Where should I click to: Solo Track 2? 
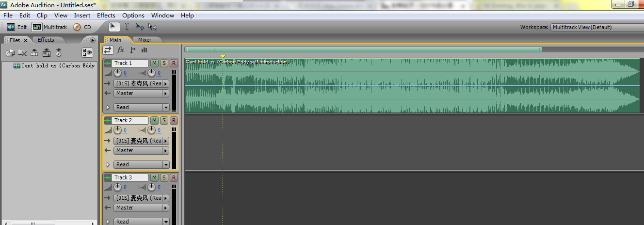tap(164, 120)
